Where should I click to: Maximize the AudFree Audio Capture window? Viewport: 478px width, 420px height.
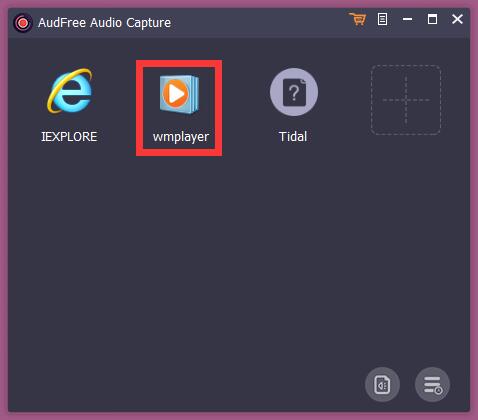point(432,19)
